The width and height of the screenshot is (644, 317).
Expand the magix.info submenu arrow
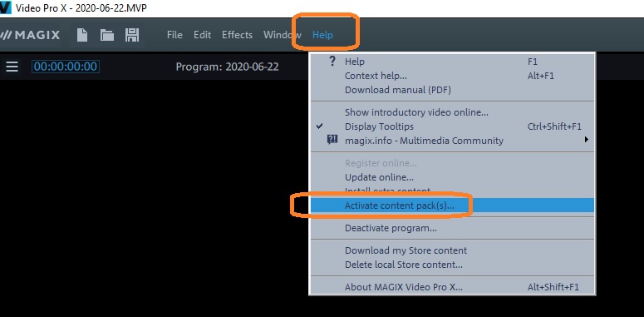pos(587,140)
